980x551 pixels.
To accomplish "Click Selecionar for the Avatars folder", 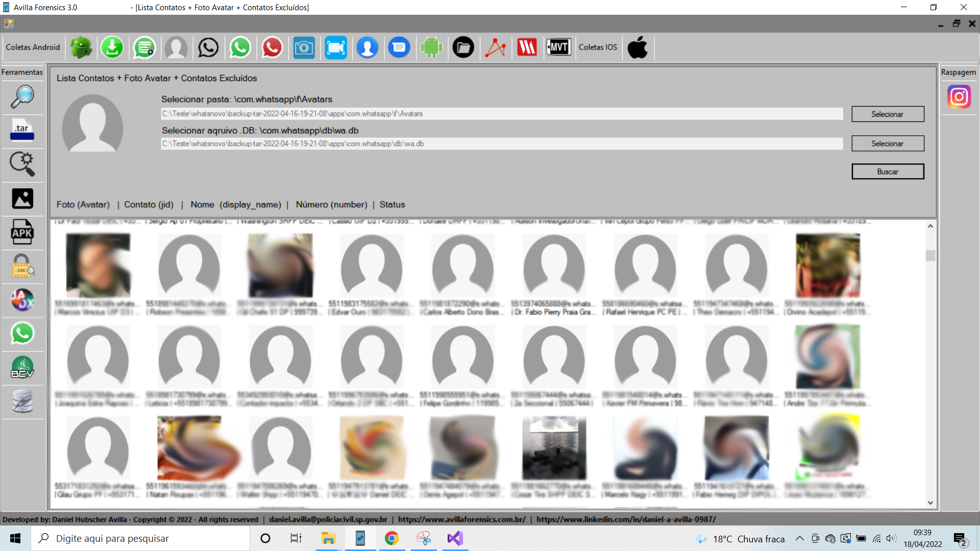I will tap(888, 114).
